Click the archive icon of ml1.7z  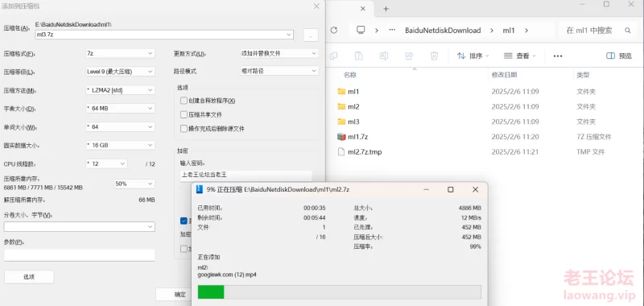point(341,137)
